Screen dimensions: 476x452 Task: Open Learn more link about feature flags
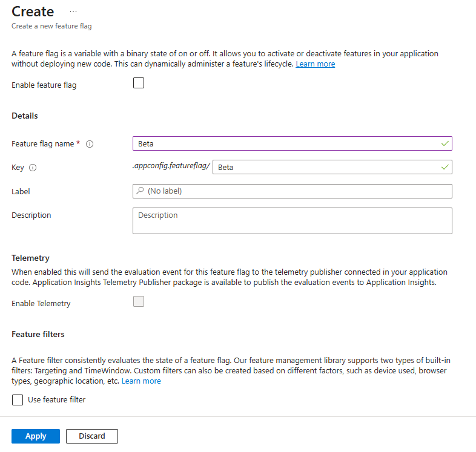315,64
